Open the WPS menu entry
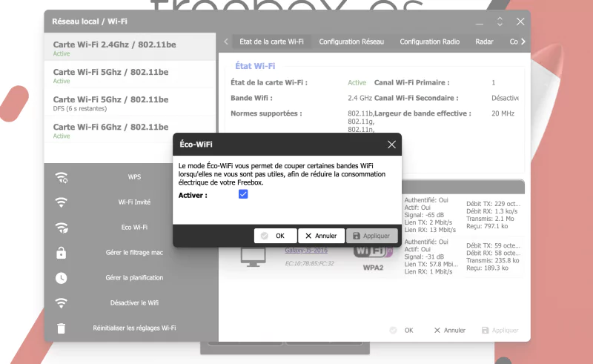 (x=134, y=177)
